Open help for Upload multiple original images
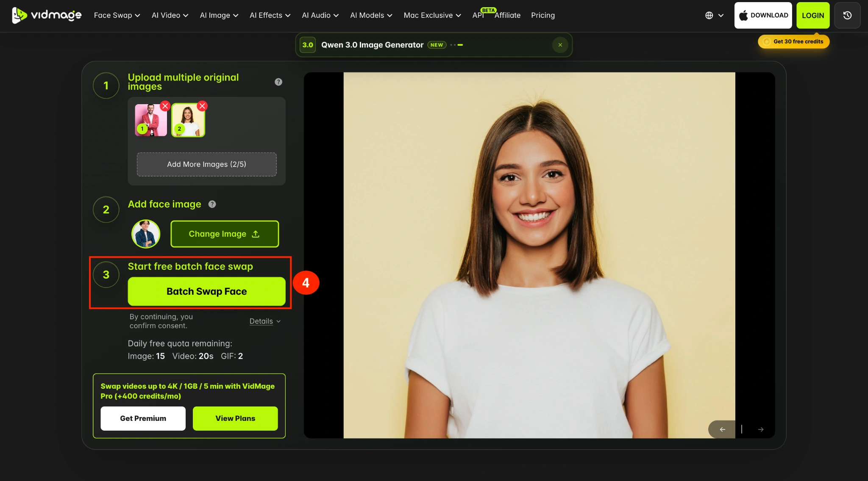This screenshot has height=481, width=868. coord(278,82)
